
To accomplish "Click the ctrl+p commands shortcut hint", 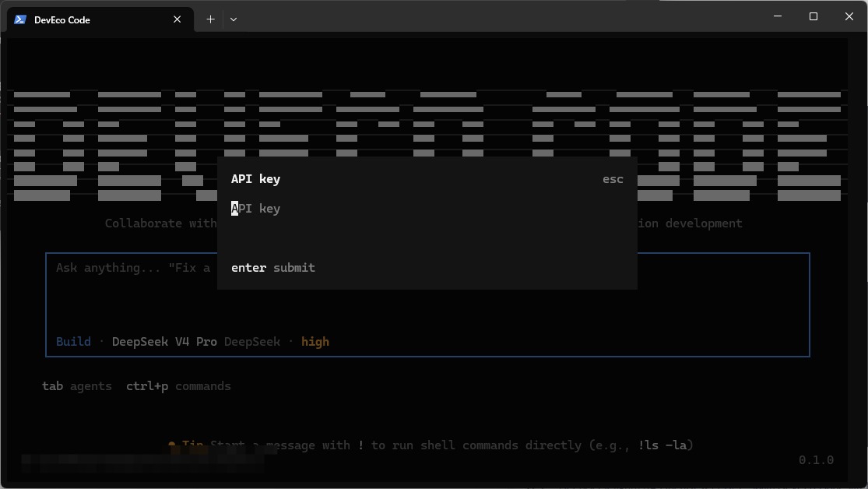I will [178, 386].
